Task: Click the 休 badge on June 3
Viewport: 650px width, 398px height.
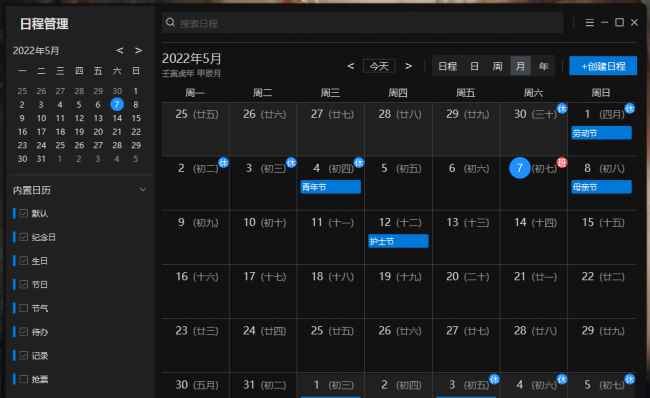Action: [494, 379]
